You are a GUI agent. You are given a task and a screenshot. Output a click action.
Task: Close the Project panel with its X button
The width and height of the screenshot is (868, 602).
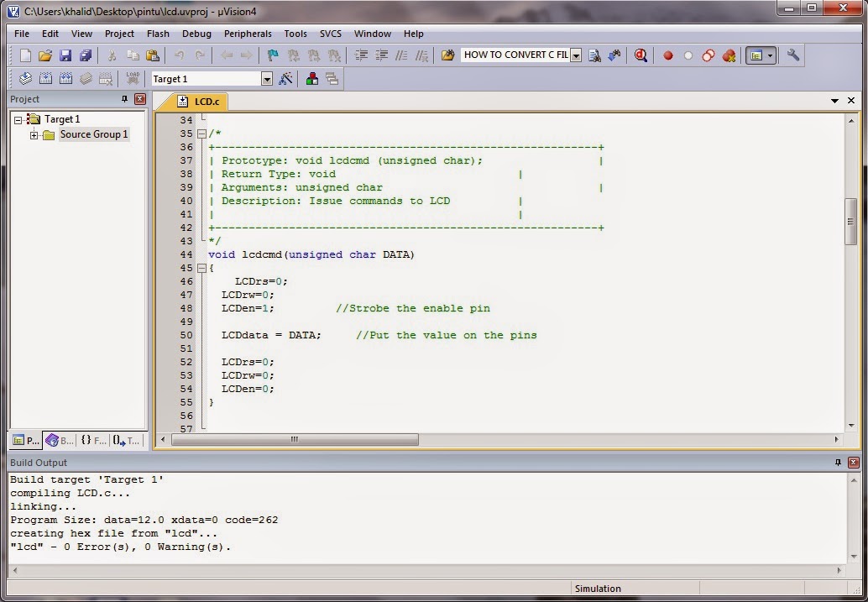(140, 99)
